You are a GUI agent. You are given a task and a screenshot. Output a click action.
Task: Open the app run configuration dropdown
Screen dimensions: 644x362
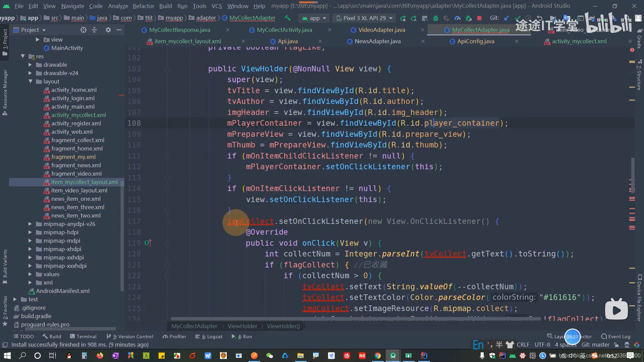point(314,18)
